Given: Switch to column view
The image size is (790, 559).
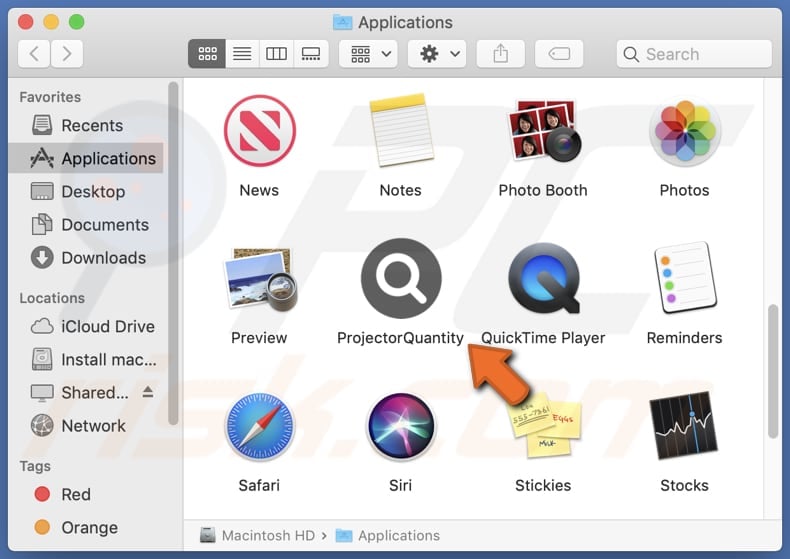Looking at the screenshot, I should click(x=276, y=53).
